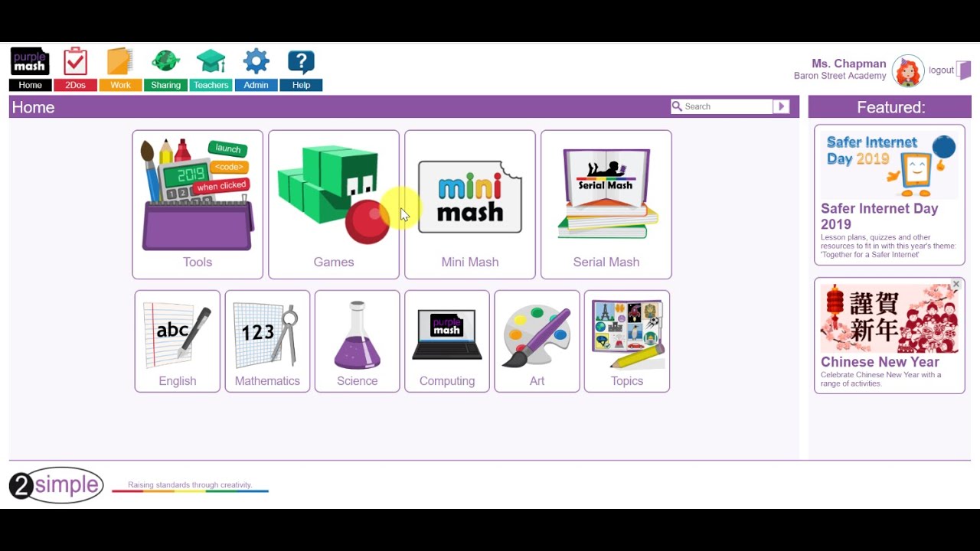Open the Topics collage tile
This screenshot has width=980, height=551.
pos(627,341)
